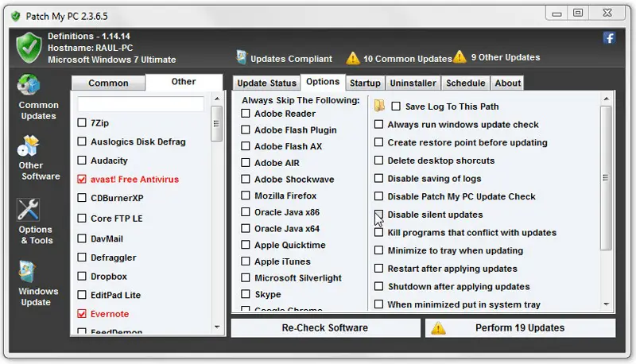Enable Create restore point before updating
Image resolution: width=636 pixels, height=364 pixels.
(378, 142)
